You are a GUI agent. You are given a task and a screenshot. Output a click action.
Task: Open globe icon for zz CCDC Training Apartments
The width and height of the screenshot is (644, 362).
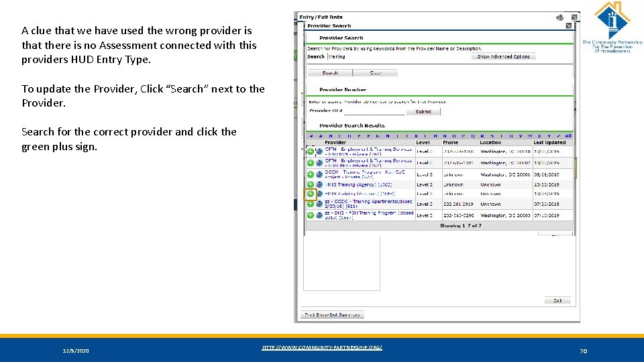point(319,204)
